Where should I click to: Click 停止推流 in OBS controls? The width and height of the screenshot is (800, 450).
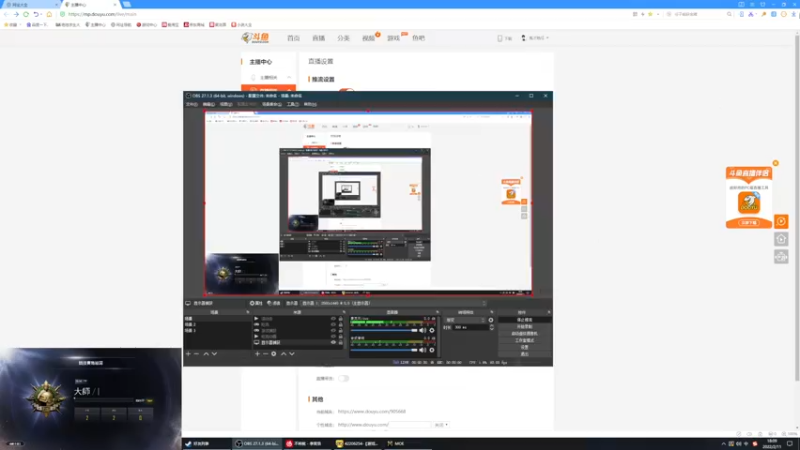(x=524, y=320)
